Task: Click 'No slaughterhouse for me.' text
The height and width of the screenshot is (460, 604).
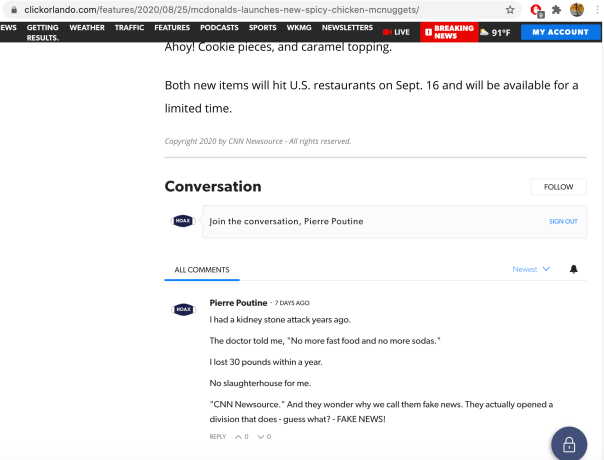Action: click(x=260, y=383)
